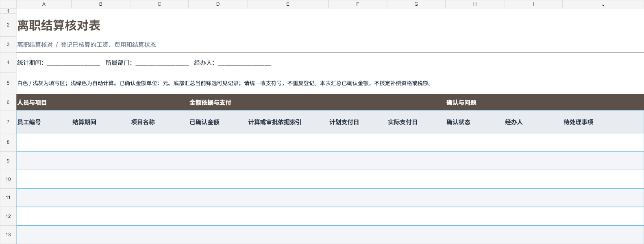644x244 pixels.
Task: Select row 13 header
Action: 8,235
